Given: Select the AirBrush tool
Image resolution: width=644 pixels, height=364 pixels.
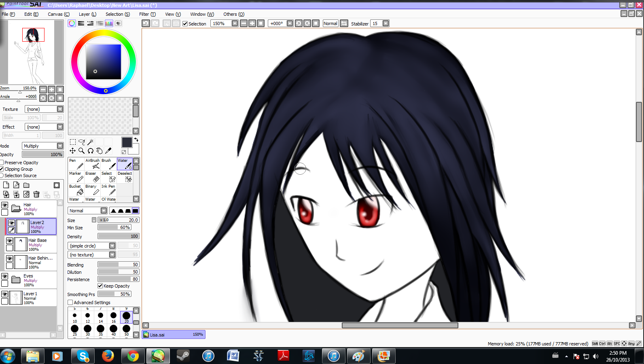Looking at the screenshot, I should pyautogui.click(x=93, y=164).
